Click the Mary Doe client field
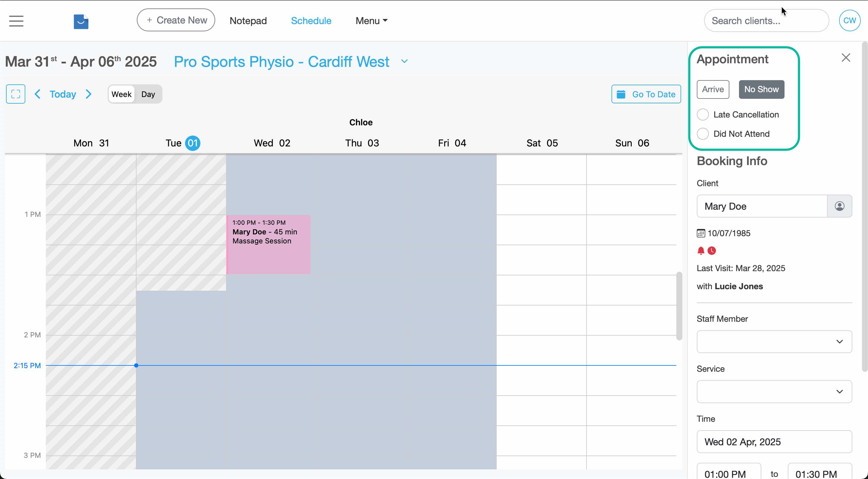The height and width of the screenshot is (479, 868). [x=762, y=206]
